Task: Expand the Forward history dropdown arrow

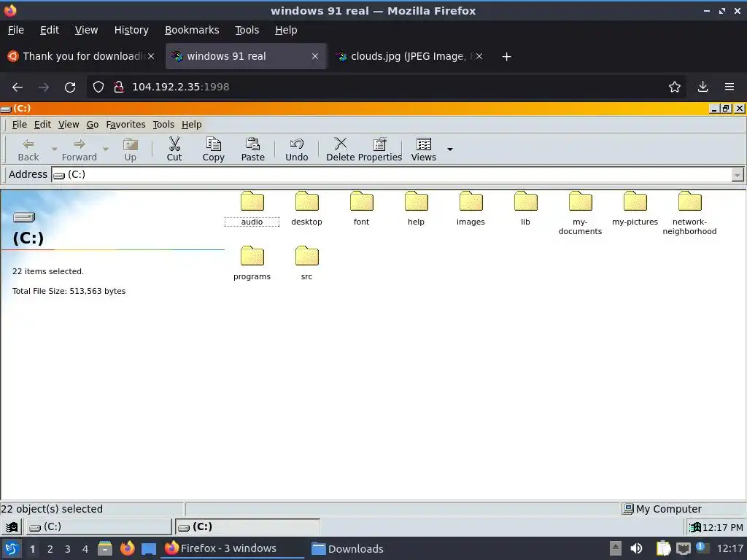Action: 106,149
